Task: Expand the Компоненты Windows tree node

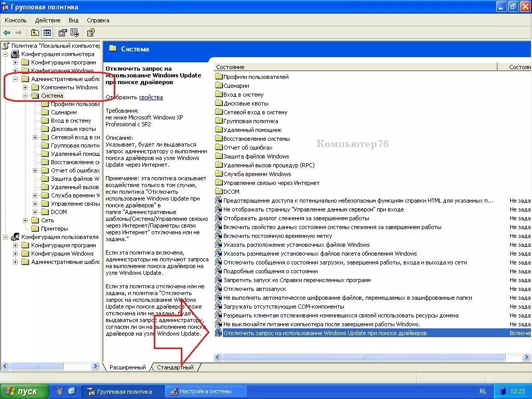Action: tap(25, 87)
